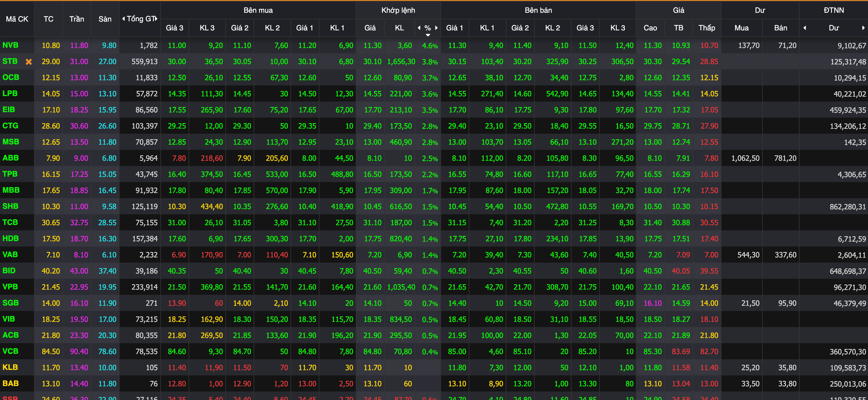This screenshot has width=868, height=400.
Task: Click left arrow of ĐTNN Dư column
Action: [805, 28]
